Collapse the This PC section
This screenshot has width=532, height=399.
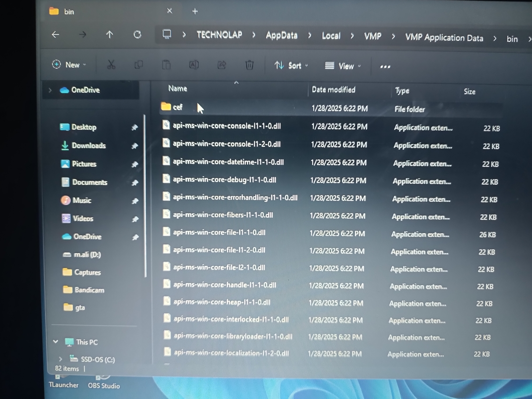[x=56, y=342]
